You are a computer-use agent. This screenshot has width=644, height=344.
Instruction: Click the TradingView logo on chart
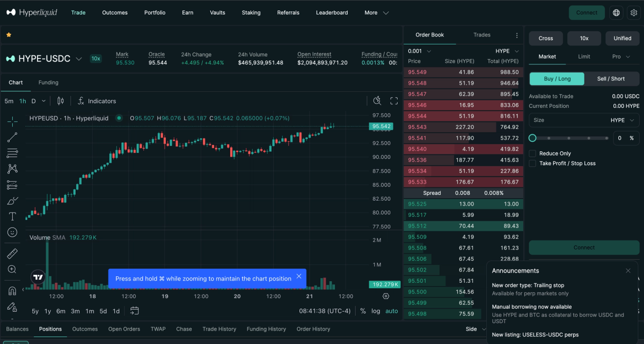click(38, 277)
